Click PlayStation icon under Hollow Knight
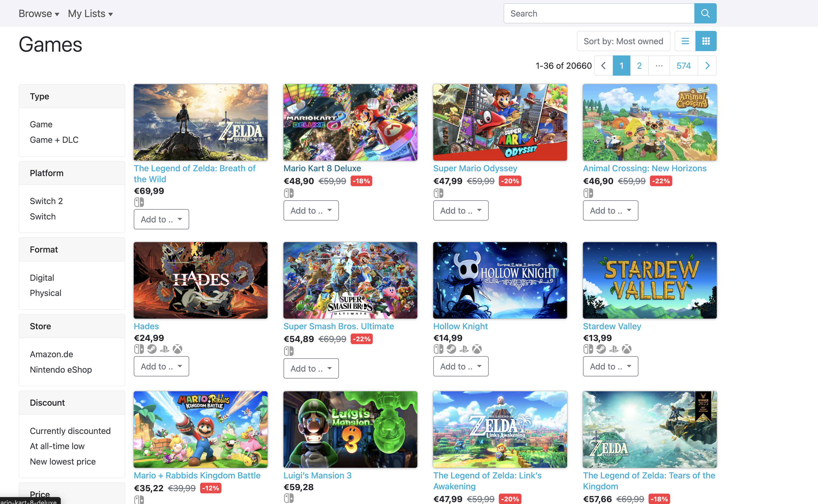The width and height of the screenshot is (818, 504). point(464,349)
